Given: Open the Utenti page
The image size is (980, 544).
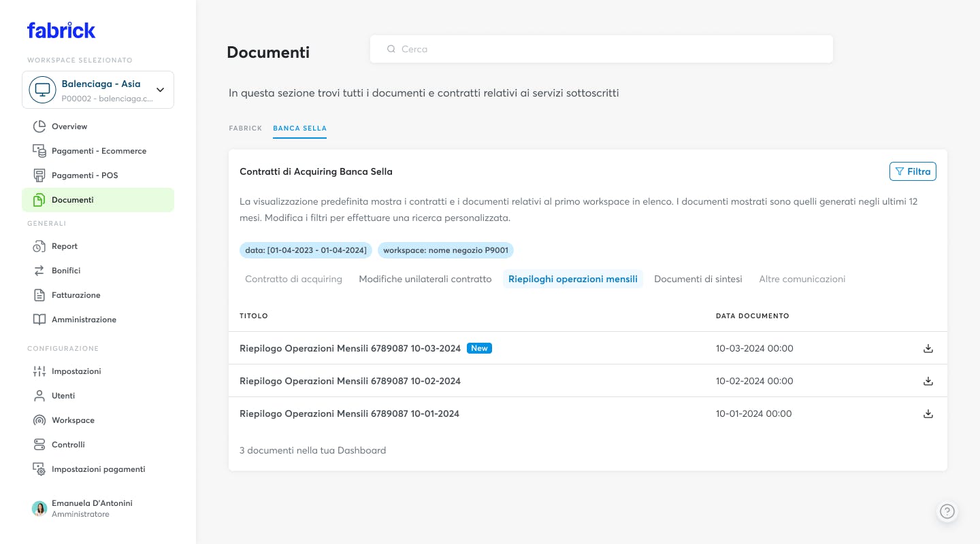Looking at the screenshot, I should (98, 396).
